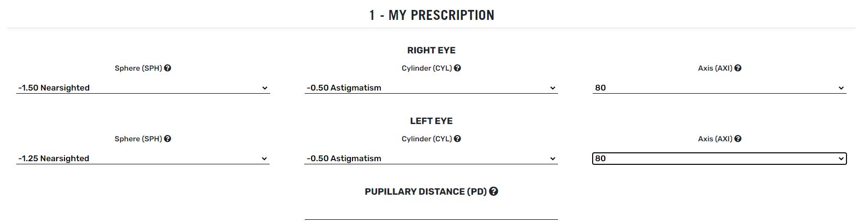Click the chevron arrow of right eye Axis select
This screenshot has width=868, height=224.
pyautogui.click(x=841, y=88)
